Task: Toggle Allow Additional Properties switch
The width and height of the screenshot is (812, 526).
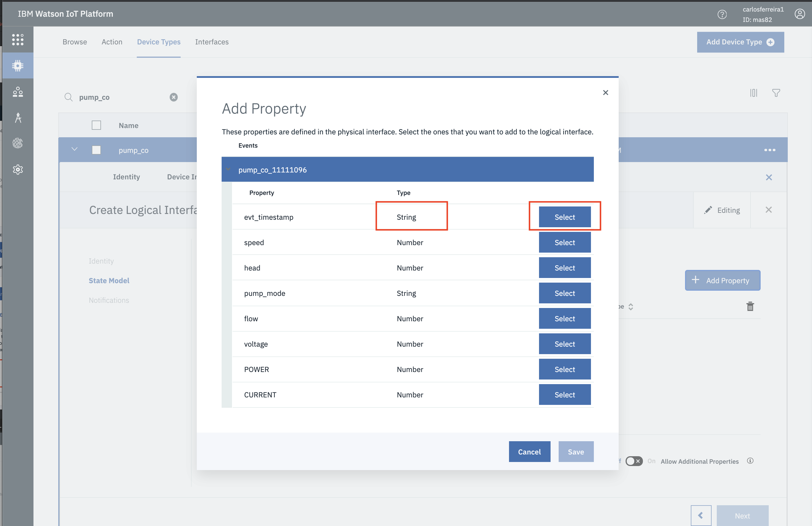Action: click(x=634, y=461)
